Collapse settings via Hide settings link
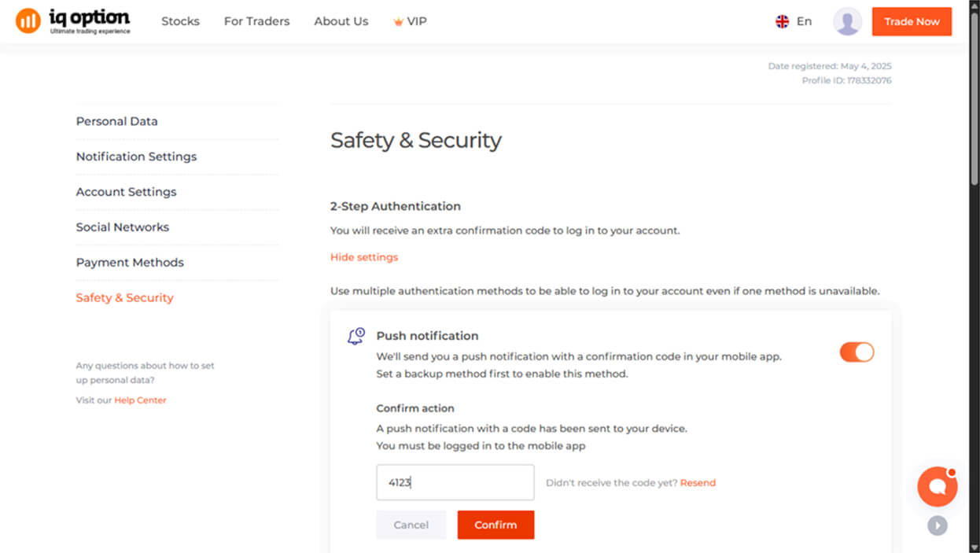 (364, 257)
